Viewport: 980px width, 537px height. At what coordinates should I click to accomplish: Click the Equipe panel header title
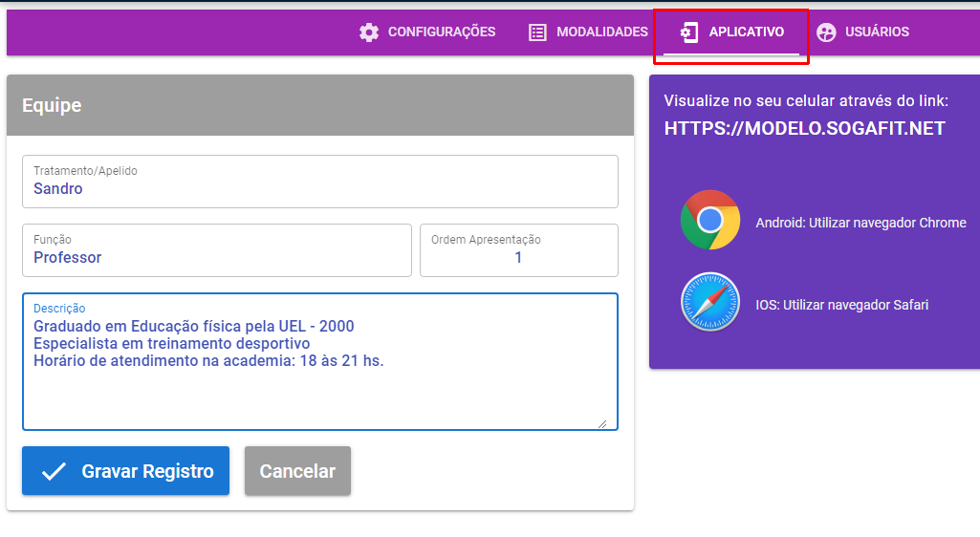(52, 106)
